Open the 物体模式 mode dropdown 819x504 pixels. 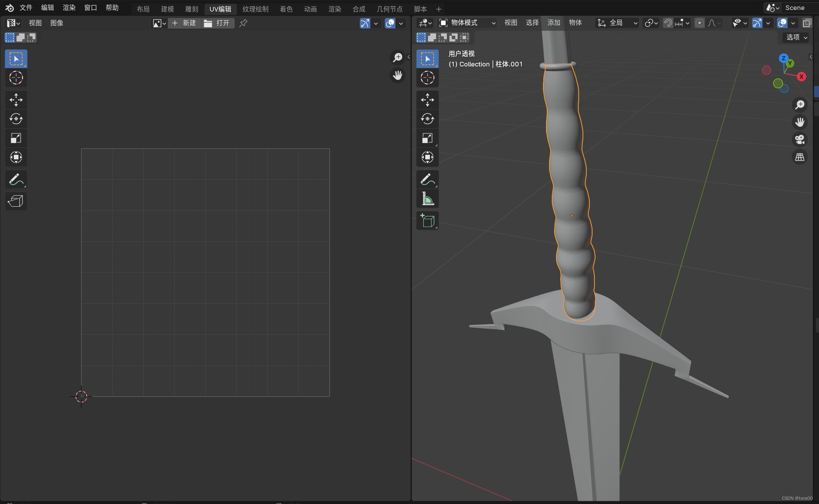pyautogui.click(x=468, y=23)
